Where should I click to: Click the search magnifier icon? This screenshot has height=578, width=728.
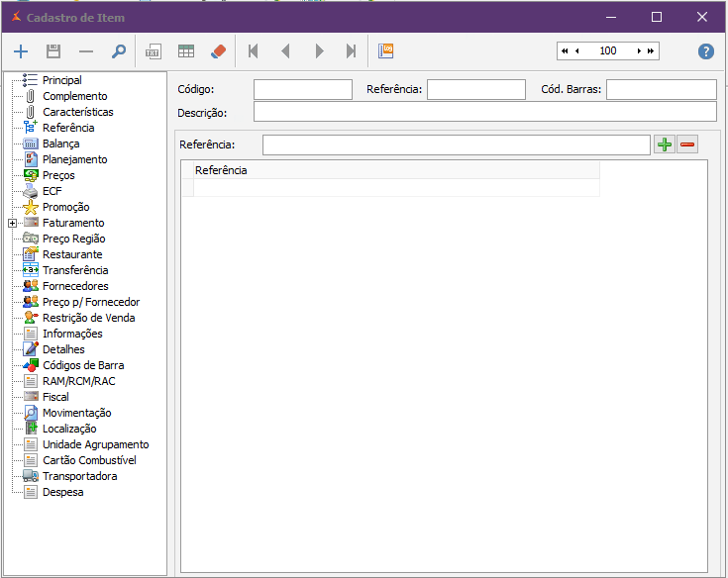[x=118, y=51]
